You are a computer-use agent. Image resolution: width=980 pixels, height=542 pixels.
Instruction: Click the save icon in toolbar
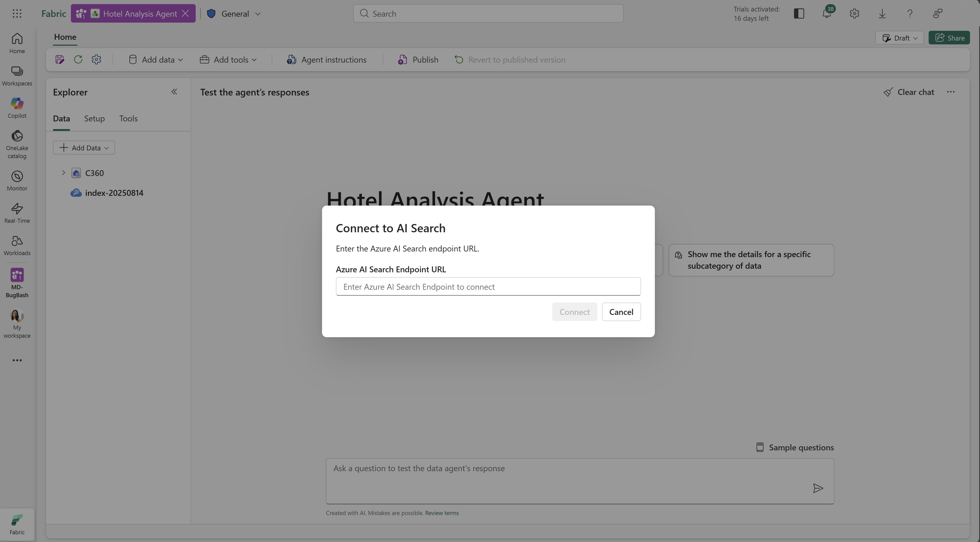pos(60,60)
